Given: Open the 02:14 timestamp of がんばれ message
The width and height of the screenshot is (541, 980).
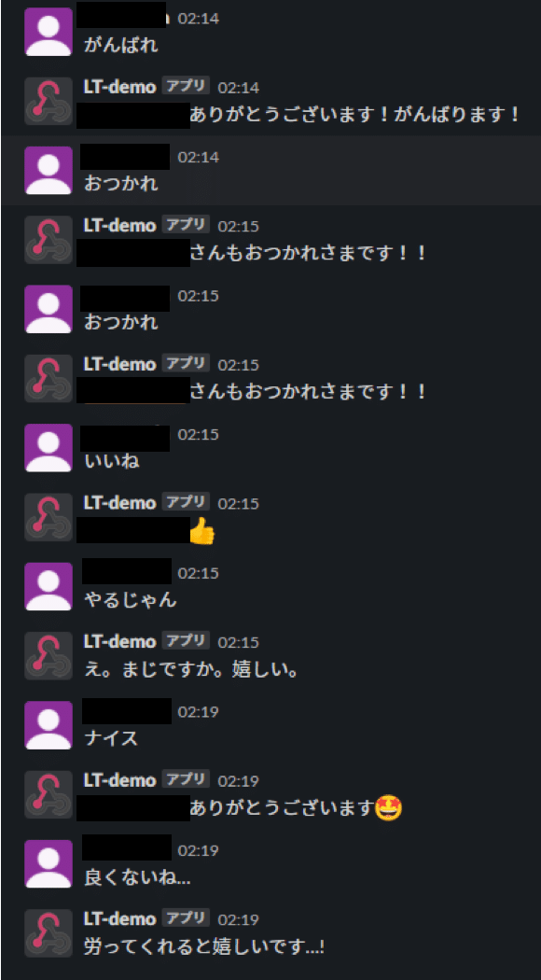Looking at the screenshot, I should coord(199,19).
